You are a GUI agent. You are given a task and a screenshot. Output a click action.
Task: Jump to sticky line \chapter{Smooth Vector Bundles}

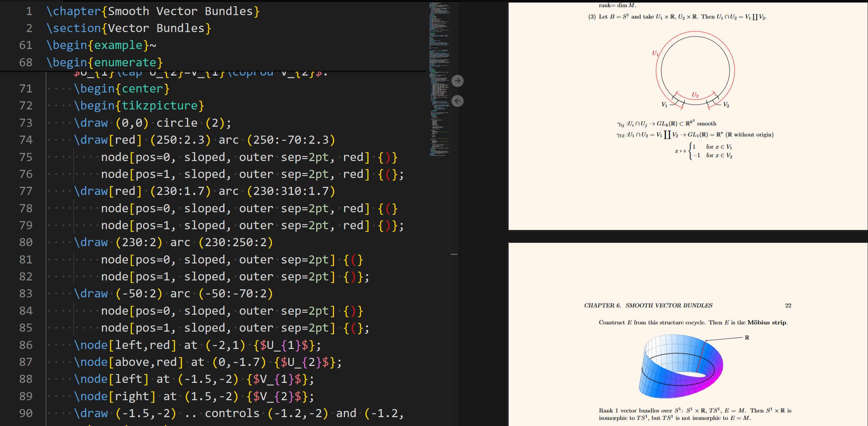click(153, 11)
